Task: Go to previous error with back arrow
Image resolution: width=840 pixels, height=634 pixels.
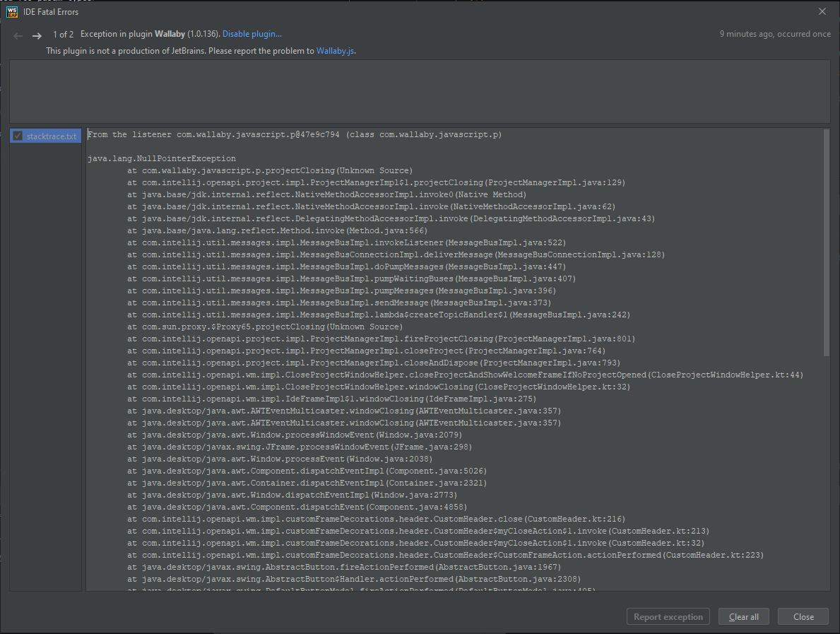Action: click(x=18, y=36)
